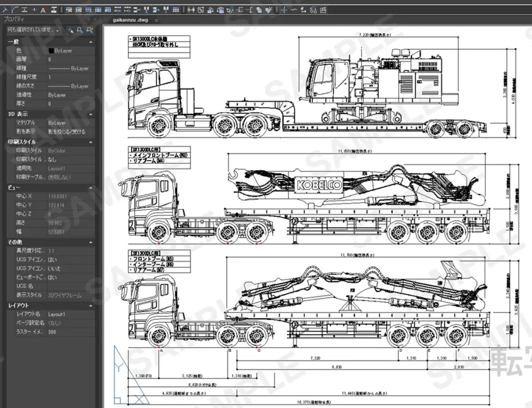Collapse the その他 section
The width and height of the screenshot is (532, 408).
90,242
